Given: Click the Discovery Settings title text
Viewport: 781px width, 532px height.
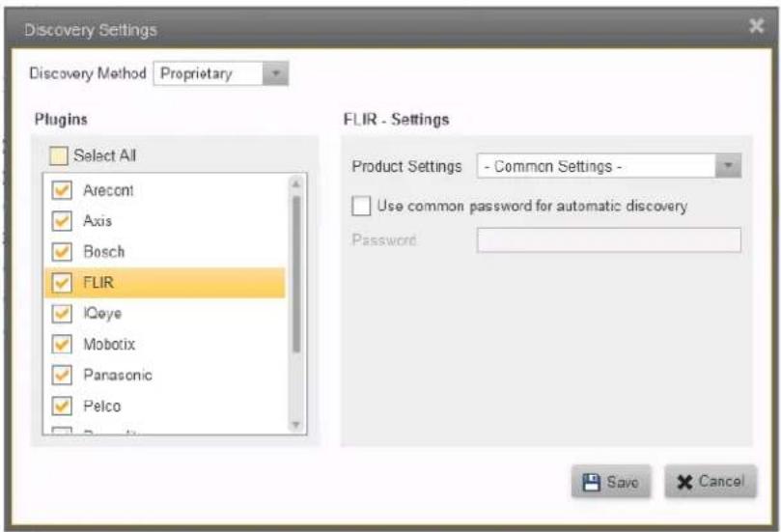Looking at the screenshot, I should [91, 30].
